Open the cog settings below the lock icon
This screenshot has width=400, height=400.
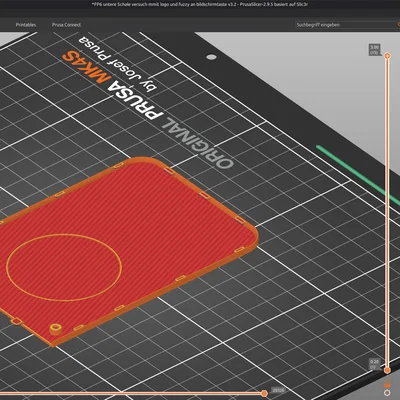point(387,393)
